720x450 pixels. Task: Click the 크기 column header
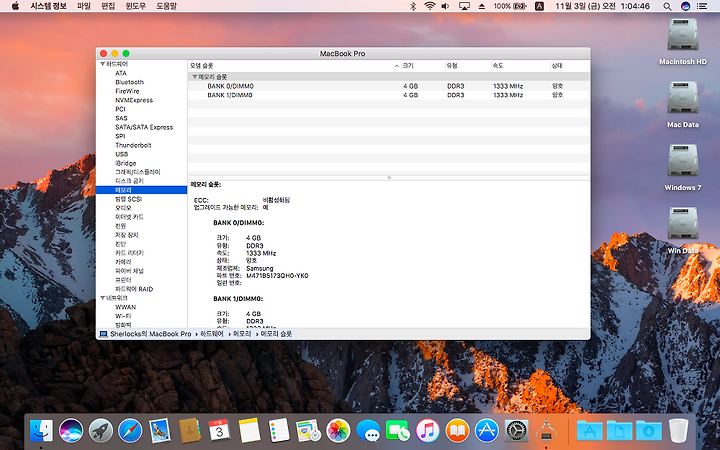(x=423, y=66)
